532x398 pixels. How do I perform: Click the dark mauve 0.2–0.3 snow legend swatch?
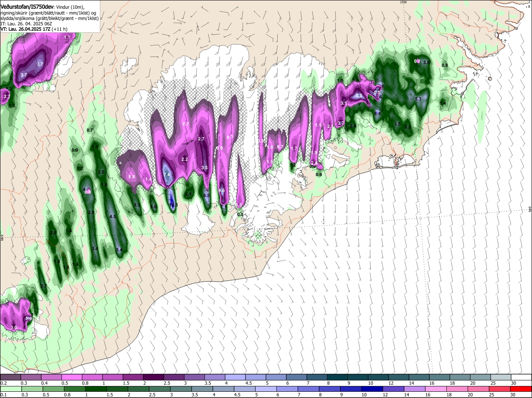[10, 377]
